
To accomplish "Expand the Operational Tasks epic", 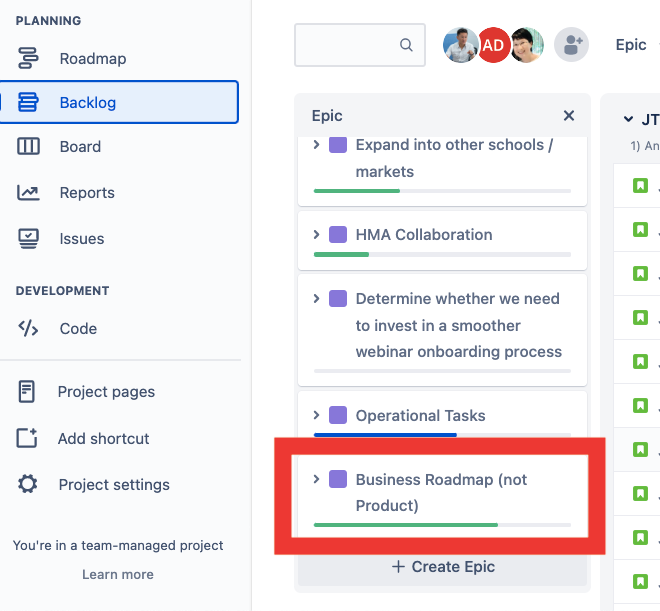I will click(x=316, y=415).
